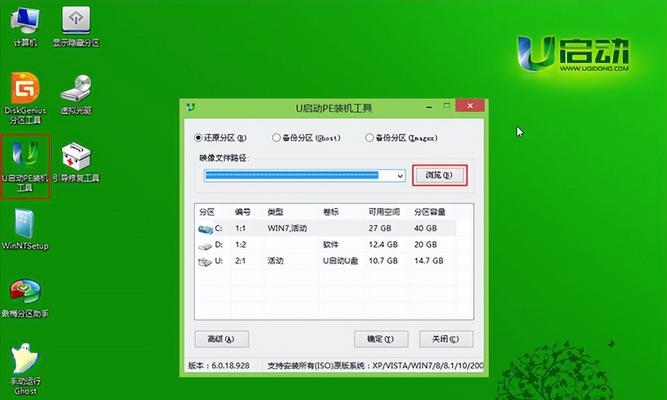Click the 类型 column header
The width and height of the screenshot is (667, 400).
(275, 212)
